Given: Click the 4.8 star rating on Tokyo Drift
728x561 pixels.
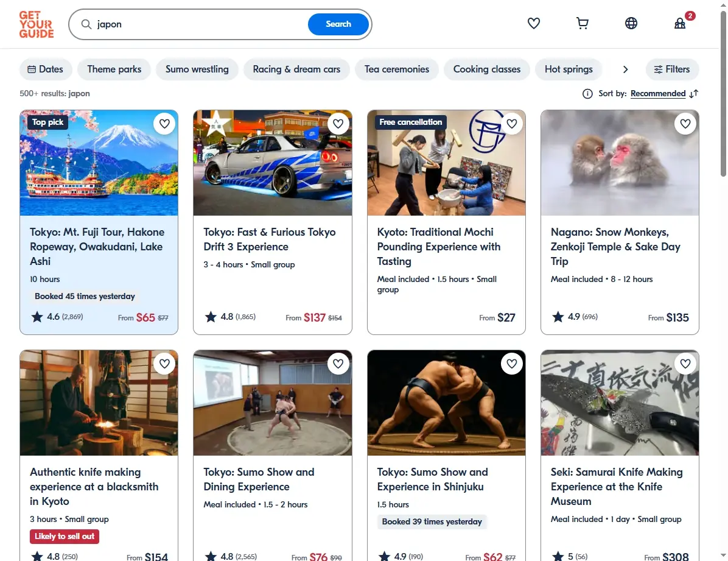Looking at the screenshot, I should point(230,317).
